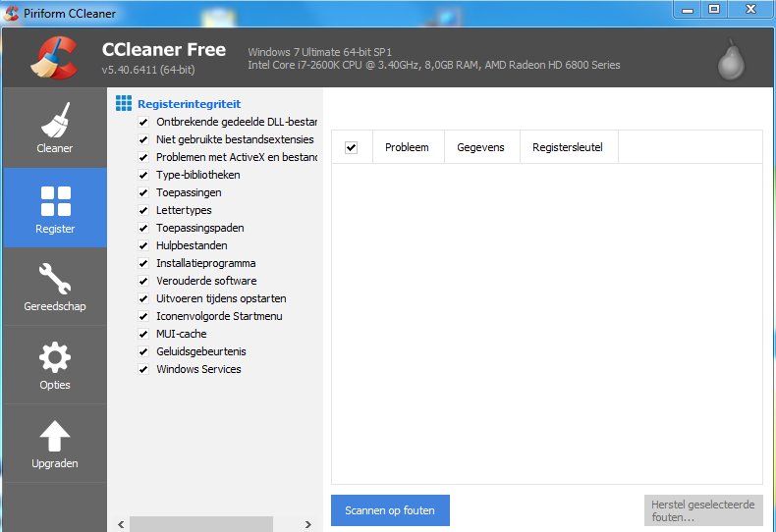Click the Registerintegriteit grid icon
This screenshot has width=776, height=532.
[124, 103]
